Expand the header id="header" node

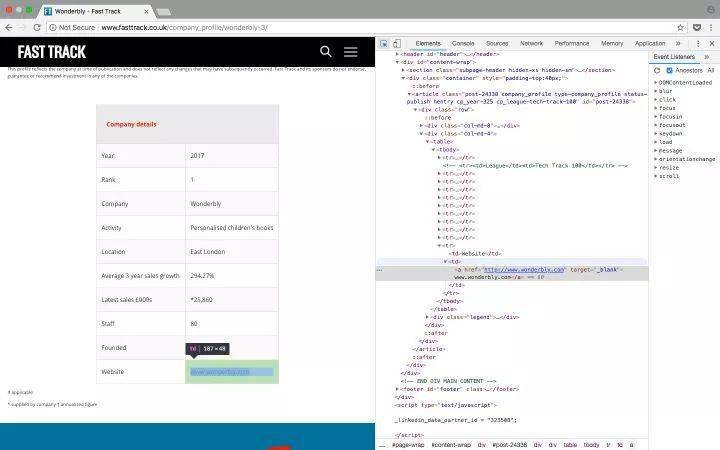397,54
